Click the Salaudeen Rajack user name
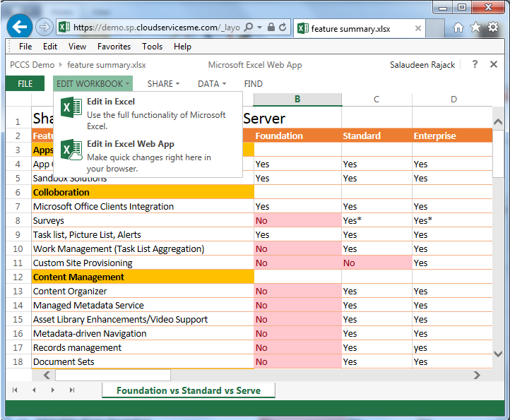Viewport: 510px width, 420px height. (422, 65)
